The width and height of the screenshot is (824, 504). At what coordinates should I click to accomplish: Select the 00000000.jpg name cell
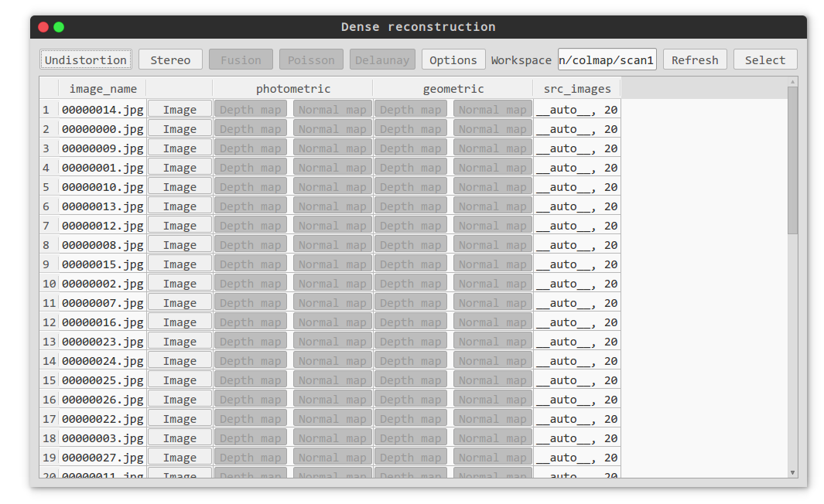click(102, 128)
